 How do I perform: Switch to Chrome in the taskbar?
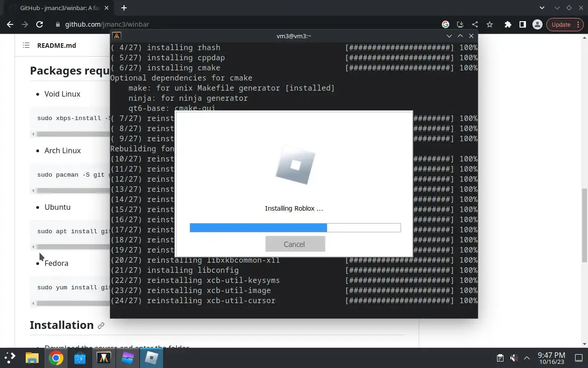[56, 358]
